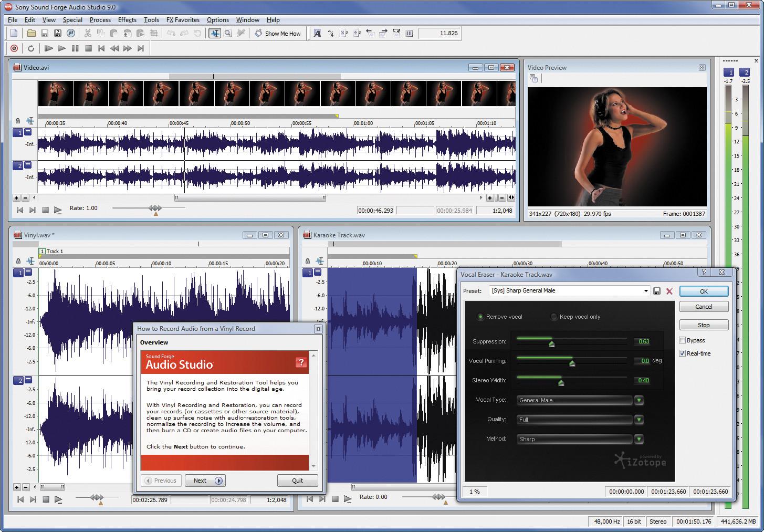Collapse channel 1 minus in Video.avi

click(28, 132)
